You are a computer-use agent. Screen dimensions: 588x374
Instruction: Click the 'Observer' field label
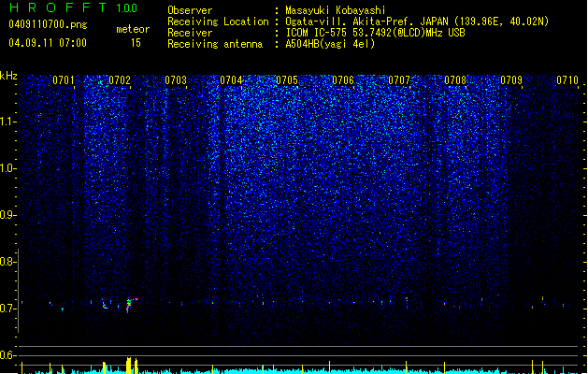(x=190, y=10)
